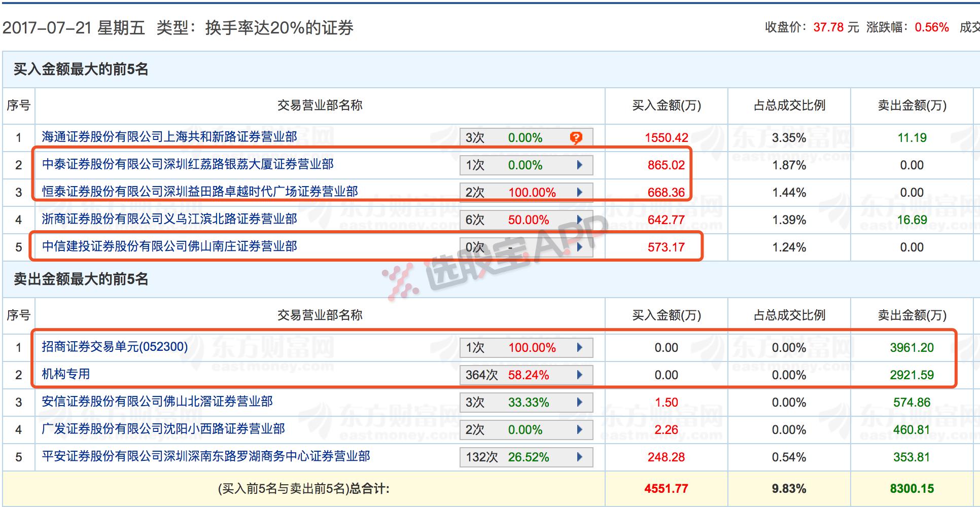The height and width of the screenshot is (507, 980).
Task: Open 安信证券佛山北滘证券营业部 link
Action: 157,402
